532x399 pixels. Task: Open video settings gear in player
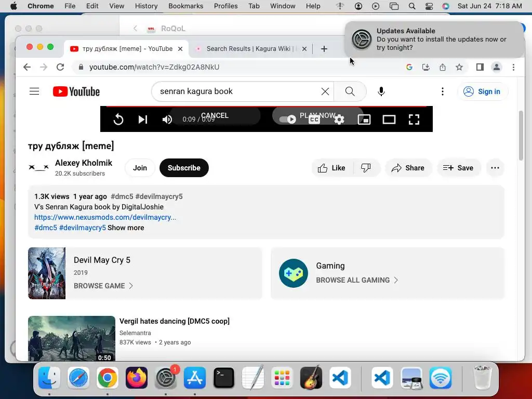(x=339, y=119)
